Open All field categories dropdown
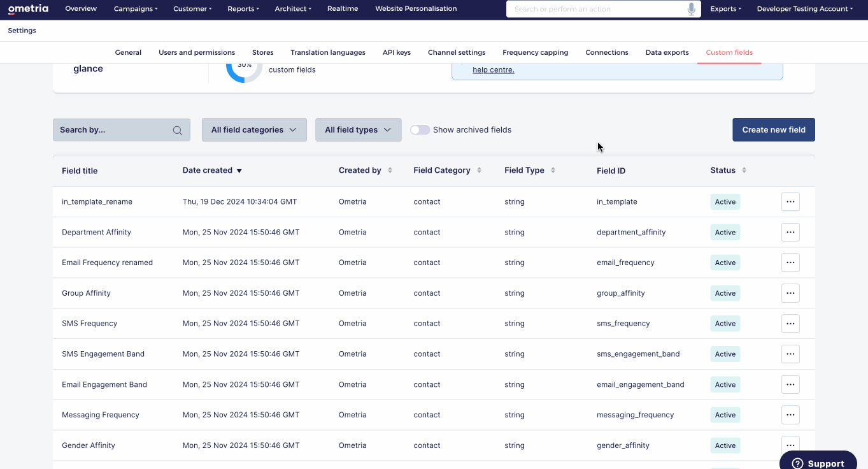This screenshot has width=868, height=469. (x=254, y=129)
